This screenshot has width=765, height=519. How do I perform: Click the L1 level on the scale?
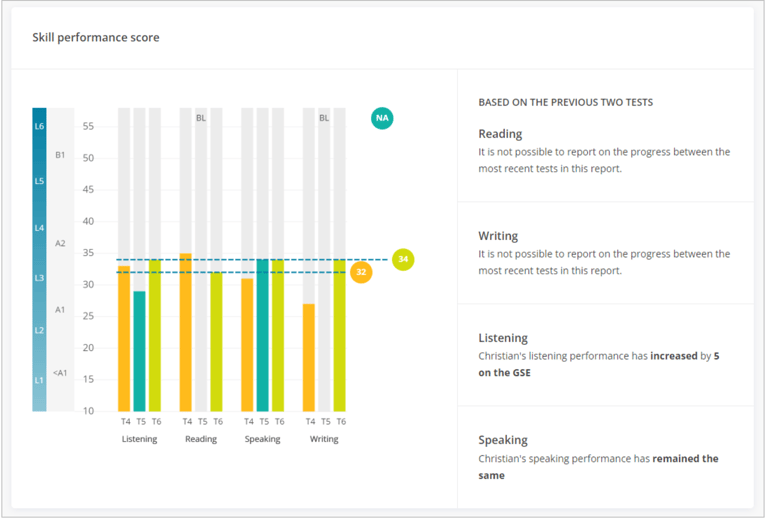point(39,380)
